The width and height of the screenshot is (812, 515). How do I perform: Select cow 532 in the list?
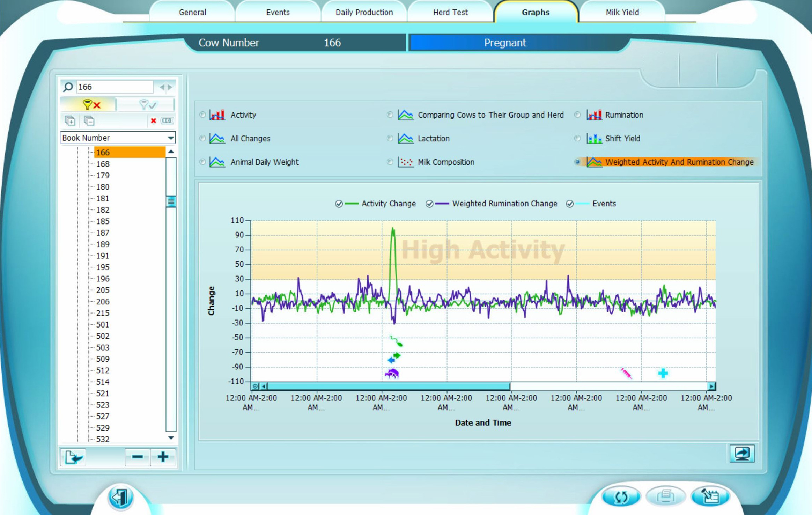point(103,439)
